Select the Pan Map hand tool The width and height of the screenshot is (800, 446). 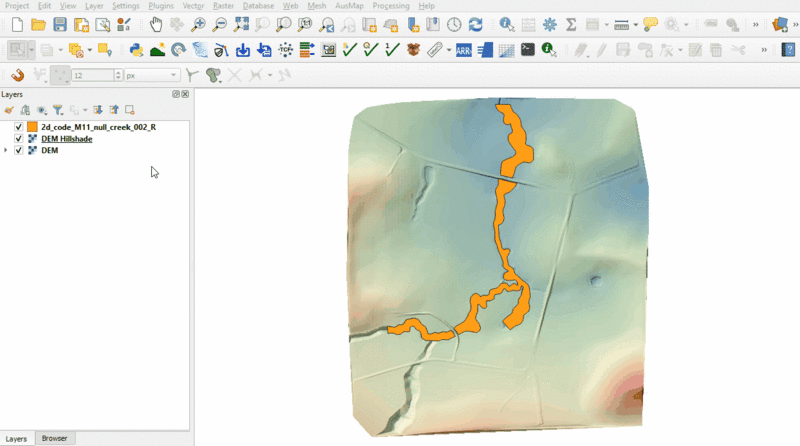click(156, 24)
